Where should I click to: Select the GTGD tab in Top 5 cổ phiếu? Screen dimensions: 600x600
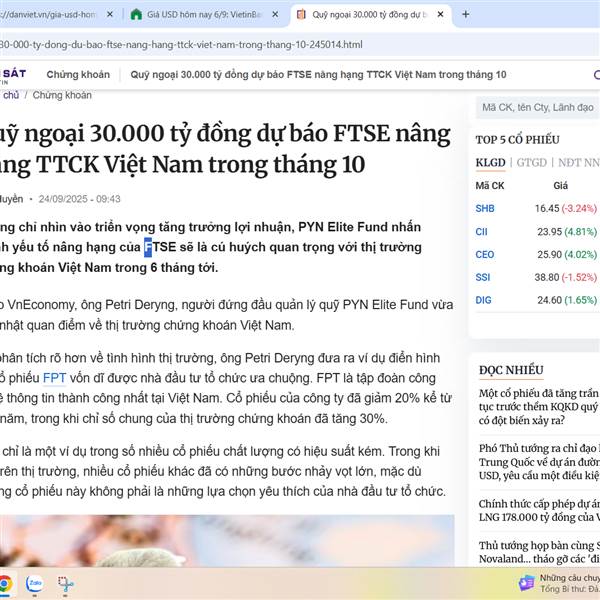532,163
